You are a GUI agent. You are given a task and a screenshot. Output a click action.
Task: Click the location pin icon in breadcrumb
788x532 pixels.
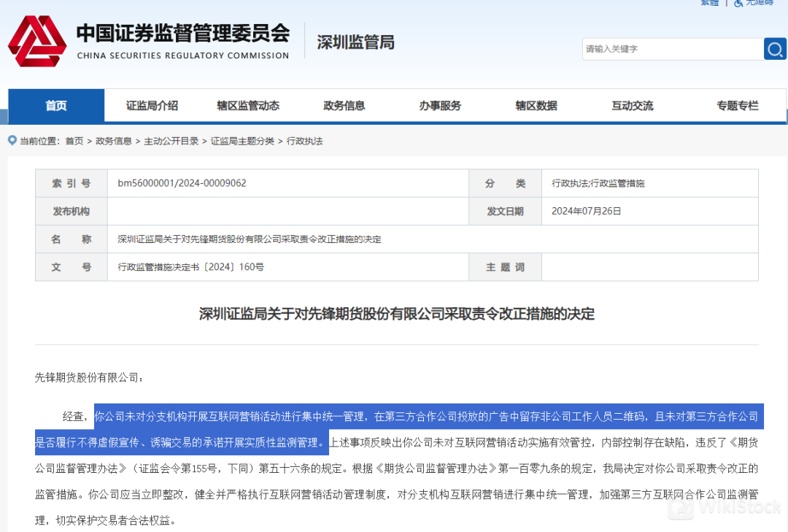(x=12, y=141)
